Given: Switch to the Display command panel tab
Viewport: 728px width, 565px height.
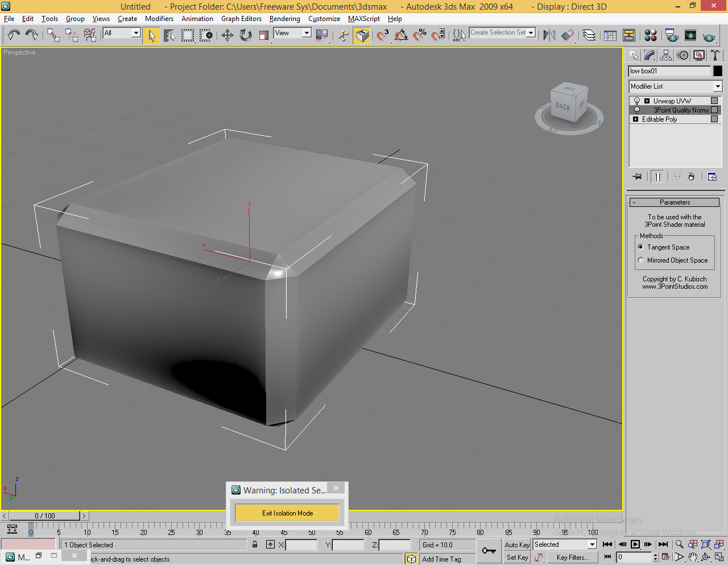Looking at the screenshot, I should 699,55.
